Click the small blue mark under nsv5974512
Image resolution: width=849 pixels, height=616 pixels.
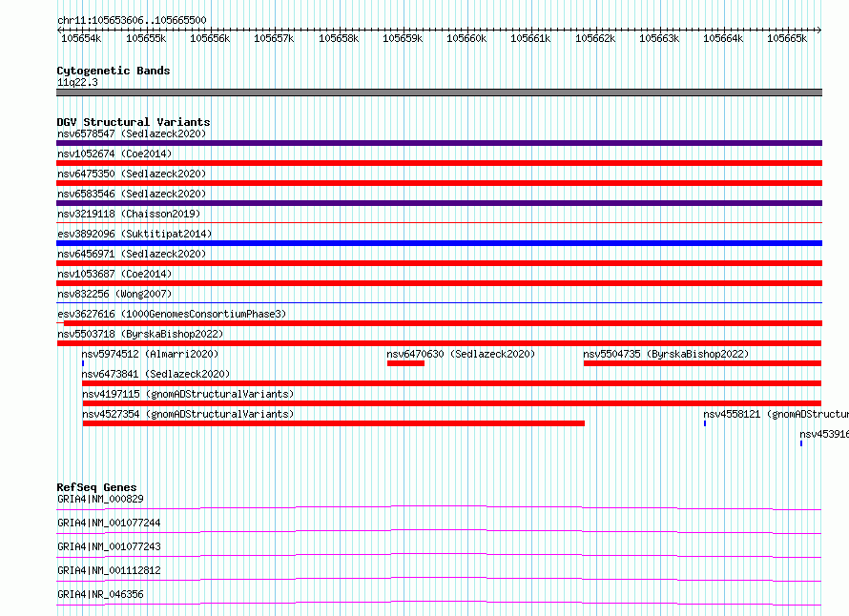83,363
